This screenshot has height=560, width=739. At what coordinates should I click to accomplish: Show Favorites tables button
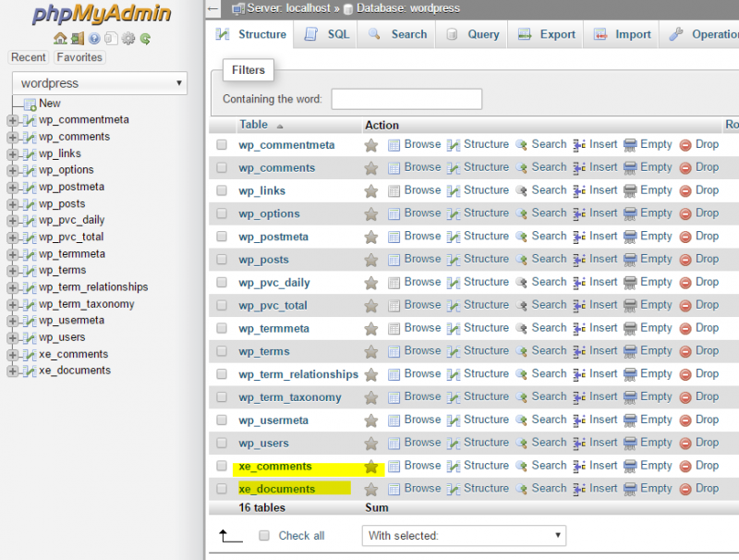click(79, 57)
